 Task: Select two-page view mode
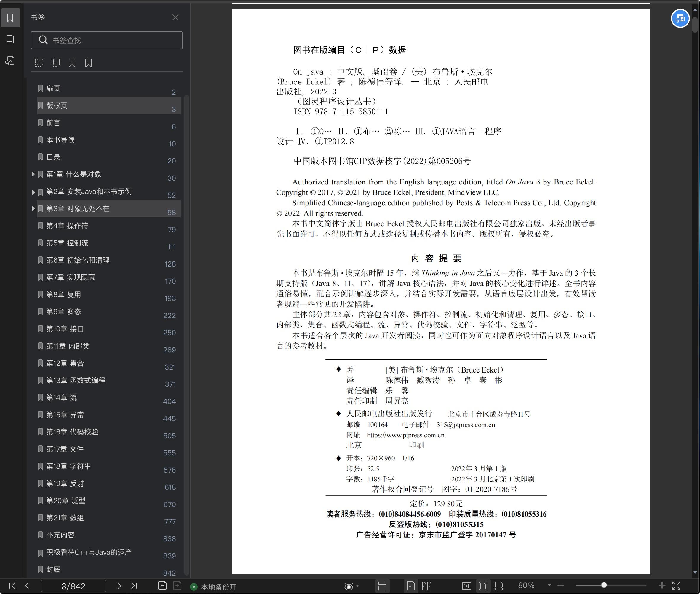coord(427,586)
